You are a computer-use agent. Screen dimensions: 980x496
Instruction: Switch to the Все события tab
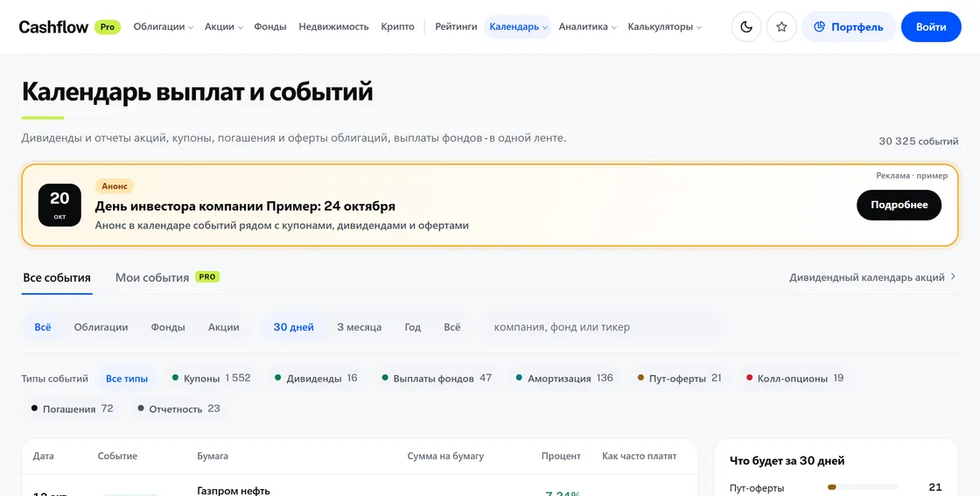[x=57, y=278]
